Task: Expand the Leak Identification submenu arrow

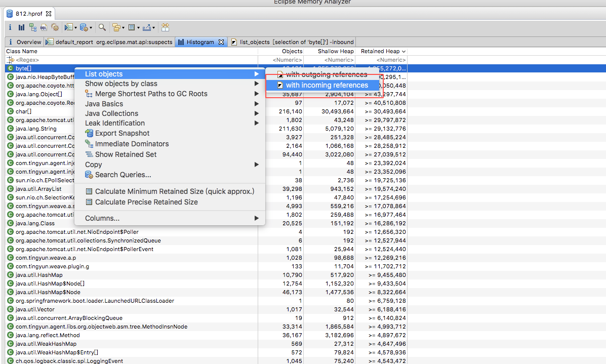Action: point(256,123)
